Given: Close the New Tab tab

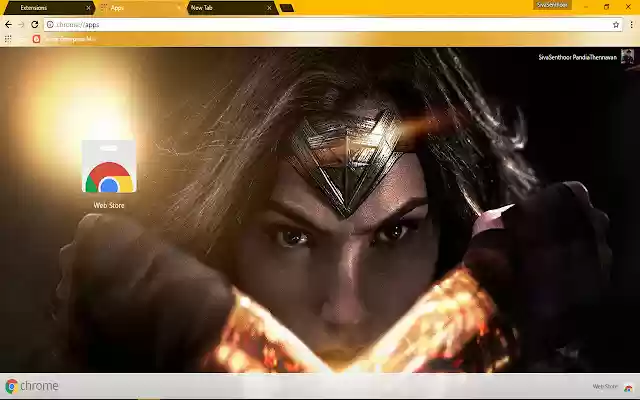Looking at the screenshot, I should [269, 8].
